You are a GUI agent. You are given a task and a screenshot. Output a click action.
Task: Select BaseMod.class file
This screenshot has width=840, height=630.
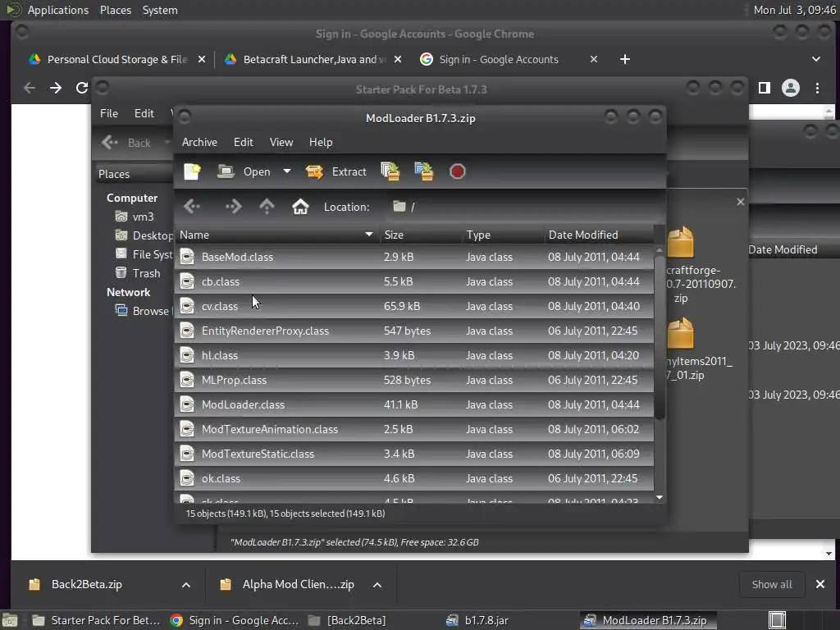(414, 257)
